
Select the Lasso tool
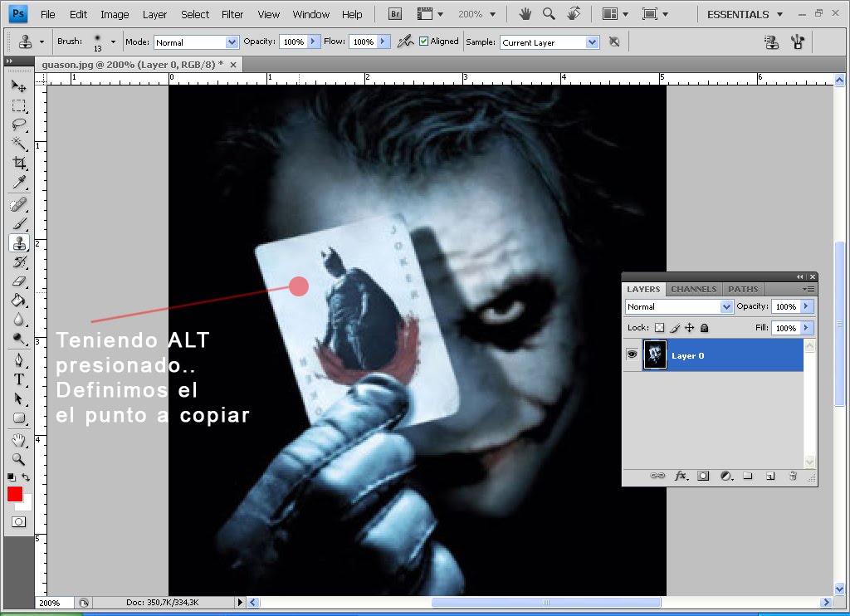(x=18, y=125)
